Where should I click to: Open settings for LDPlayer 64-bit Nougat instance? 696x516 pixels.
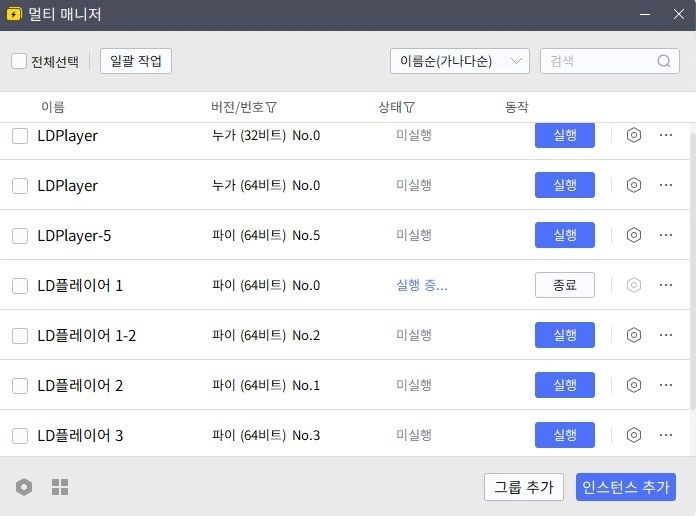pyautogui.click(x=633, y=185)
